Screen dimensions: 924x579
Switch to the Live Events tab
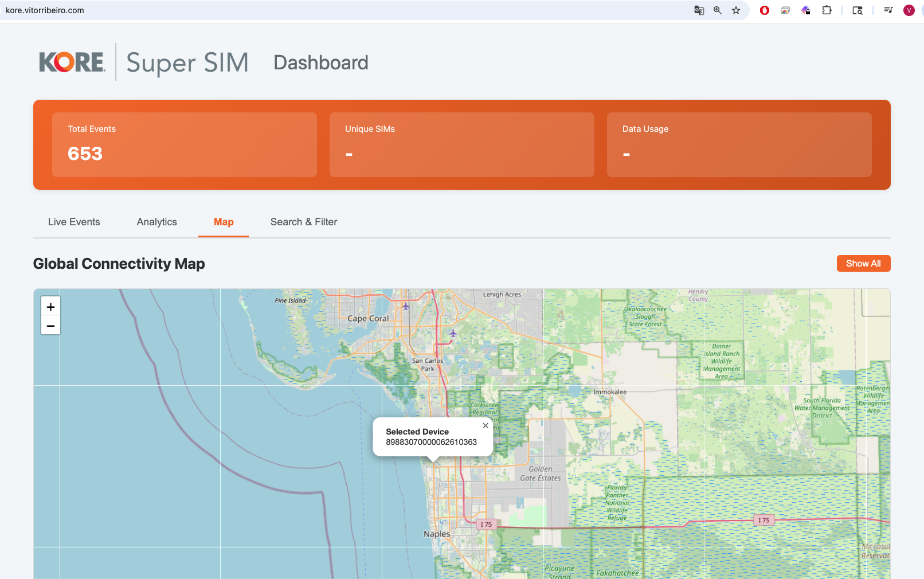tap(74, 222)
